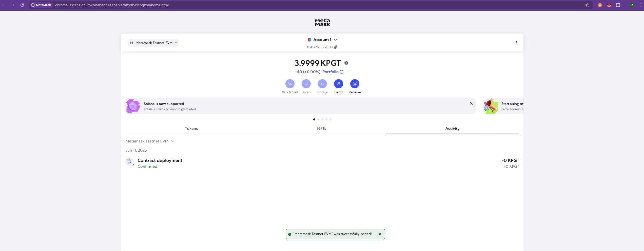
Task: Open the Start using smart account card
Action: coord(503,106)
